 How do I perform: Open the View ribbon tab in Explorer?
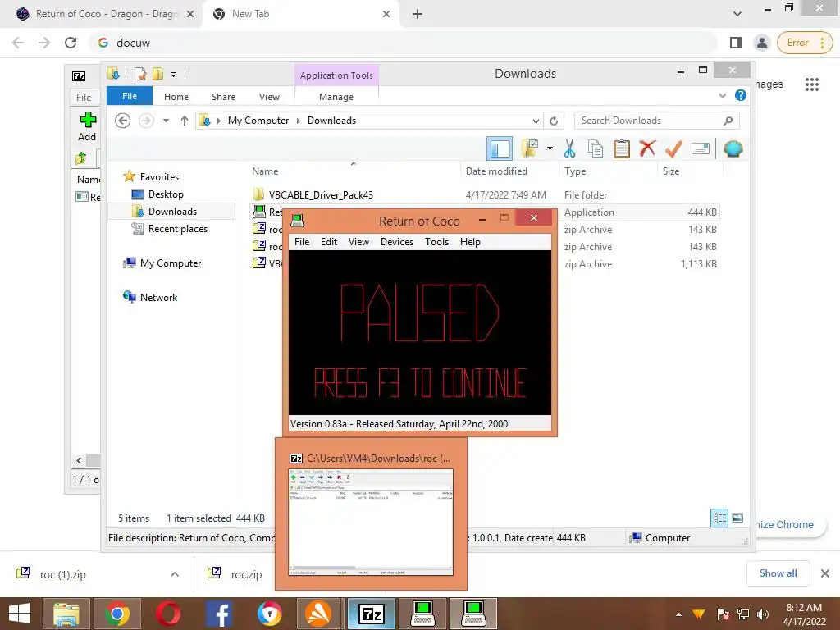pos(269,97)
